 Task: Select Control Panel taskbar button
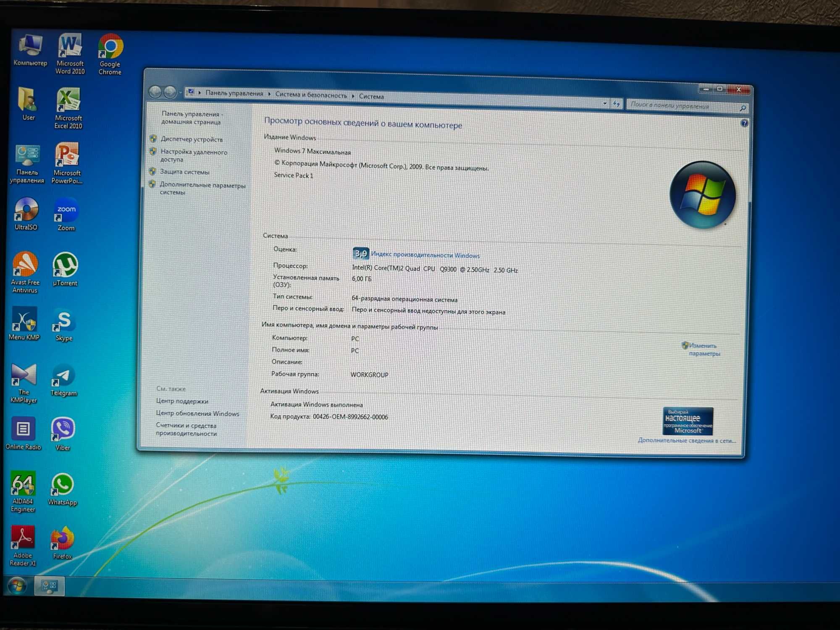[x=49, y=586]
